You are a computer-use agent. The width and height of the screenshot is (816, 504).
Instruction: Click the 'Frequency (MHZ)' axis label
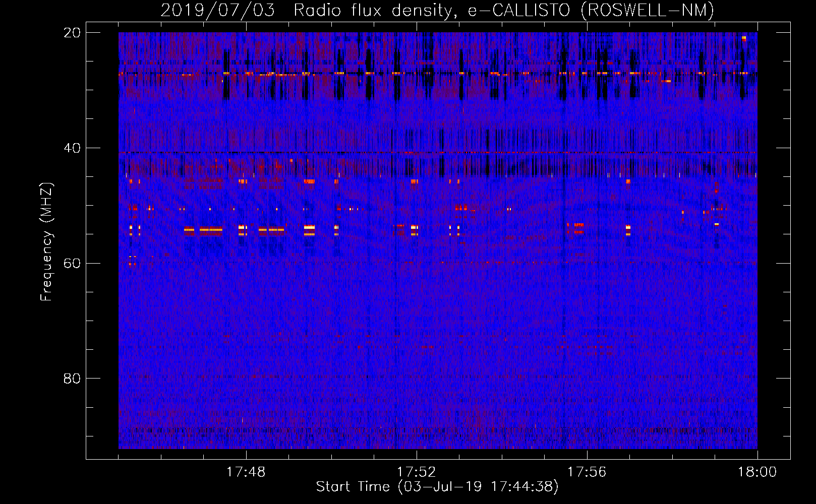[46, 242]
